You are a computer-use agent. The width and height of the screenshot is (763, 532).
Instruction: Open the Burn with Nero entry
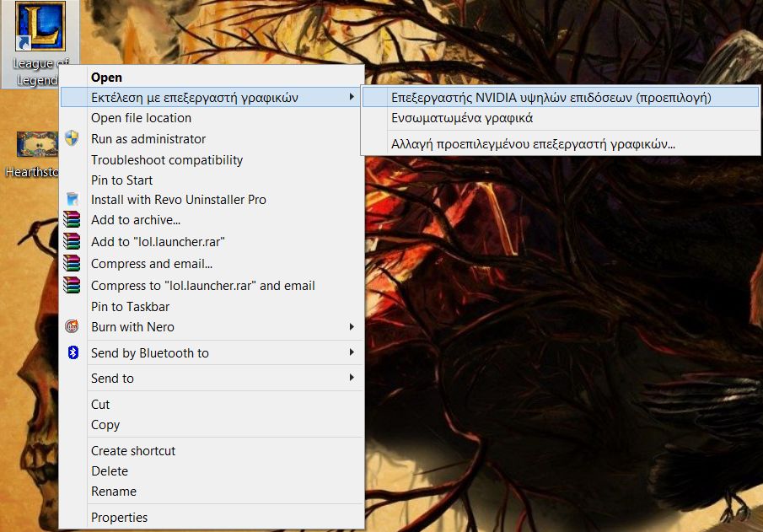click(212, 327)
